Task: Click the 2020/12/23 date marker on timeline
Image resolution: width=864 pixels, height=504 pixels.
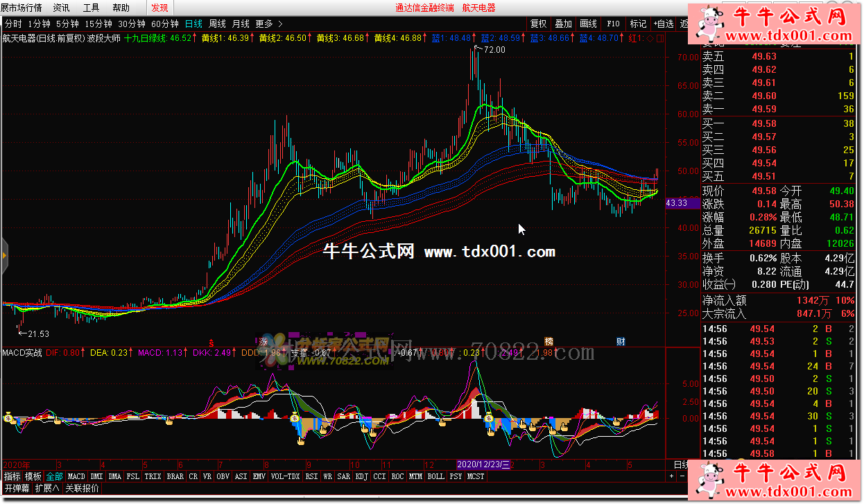Action: coord(483,464)
